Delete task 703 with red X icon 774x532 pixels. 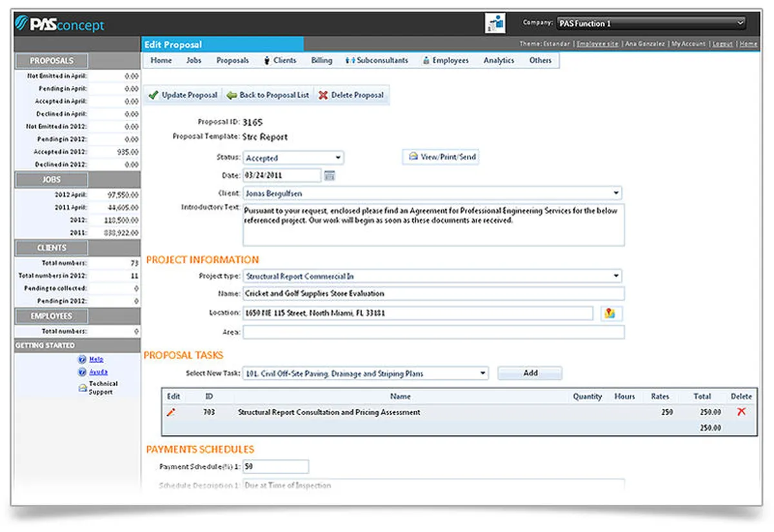click(x=741, y=411)
